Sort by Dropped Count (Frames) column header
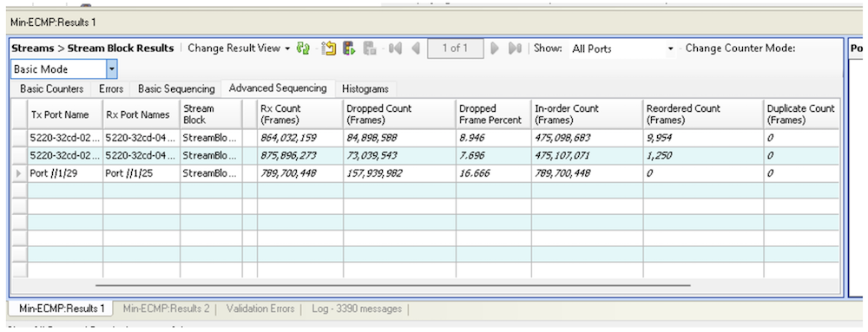Image resolution: width=868 pixels, height=332 pixels. point(399,115)
